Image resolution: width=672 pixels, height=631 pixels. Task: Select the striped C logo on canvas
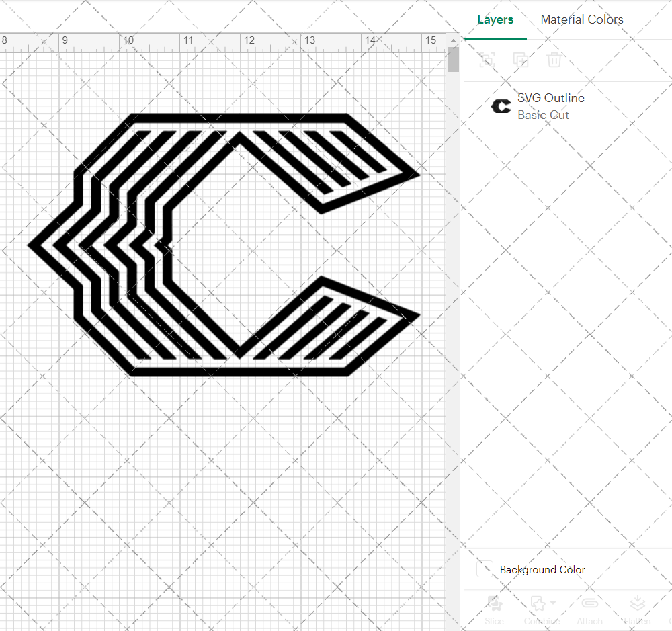[224, 245]
